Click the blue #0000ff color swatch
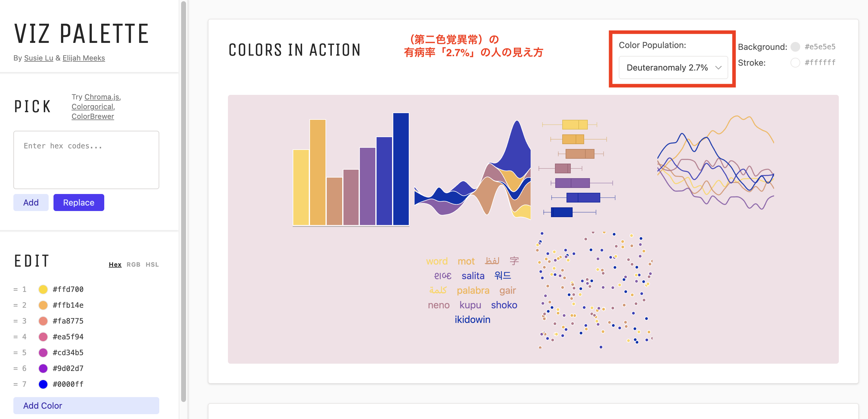The width and height of the screenshot is (868, 419). 43,384
